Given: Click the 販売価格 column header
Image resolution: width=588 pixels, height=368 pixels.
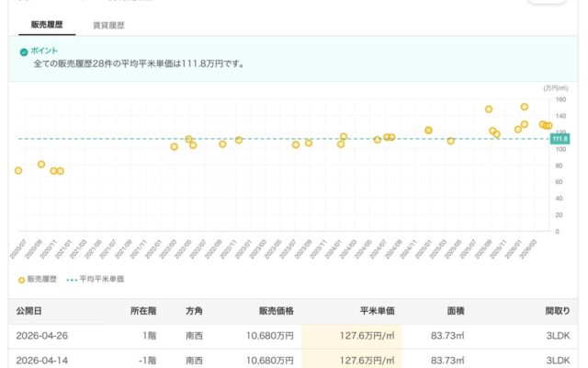Looking at the screenshot, I should [x=277, y=311].
